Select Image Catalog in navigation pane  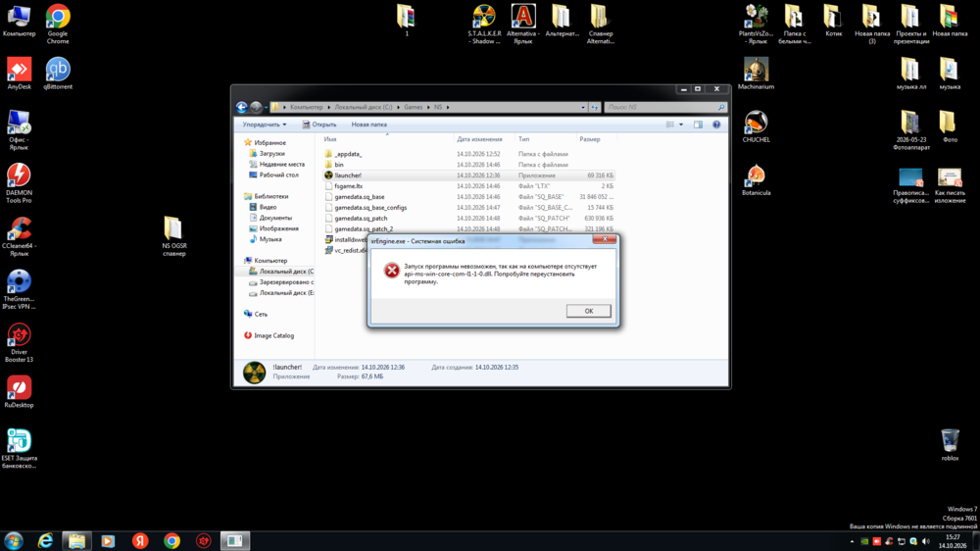pyautogui.click(x=273, y=335)
